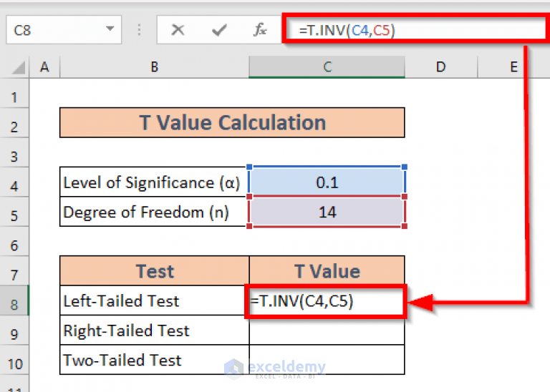Select the Degree of Freedom (n) cell

[155, 212]
